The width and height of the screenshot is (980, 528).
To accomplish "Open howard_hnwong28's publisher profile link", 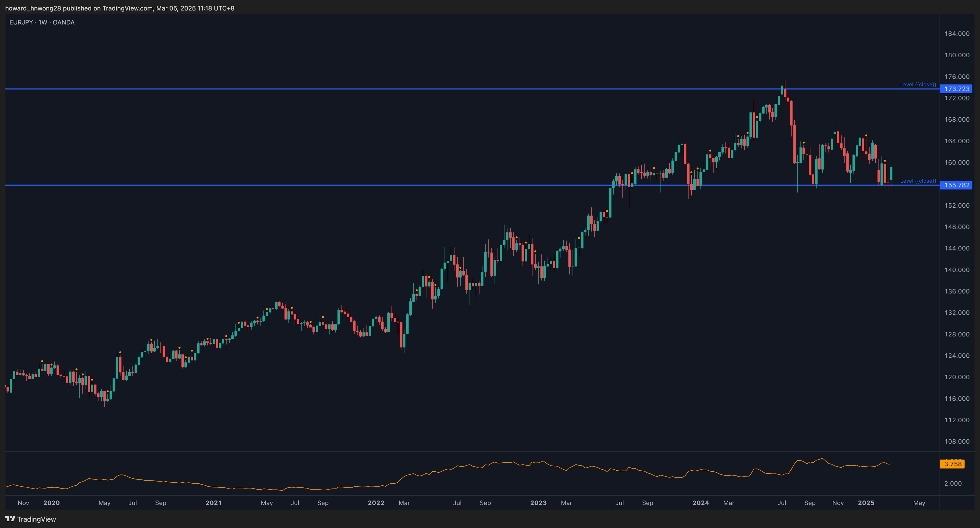I will [x=33, y=8].
